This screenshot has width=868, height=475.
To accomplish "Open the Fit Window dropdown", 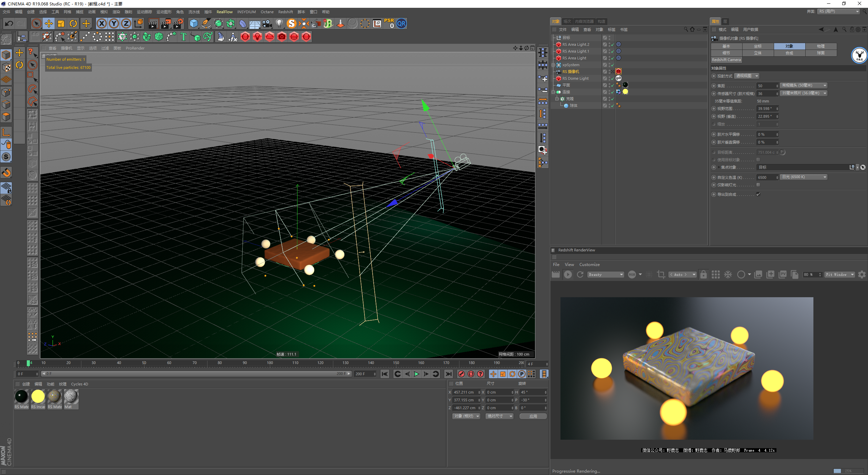I will pyautogui.click(x=840, y=274).
